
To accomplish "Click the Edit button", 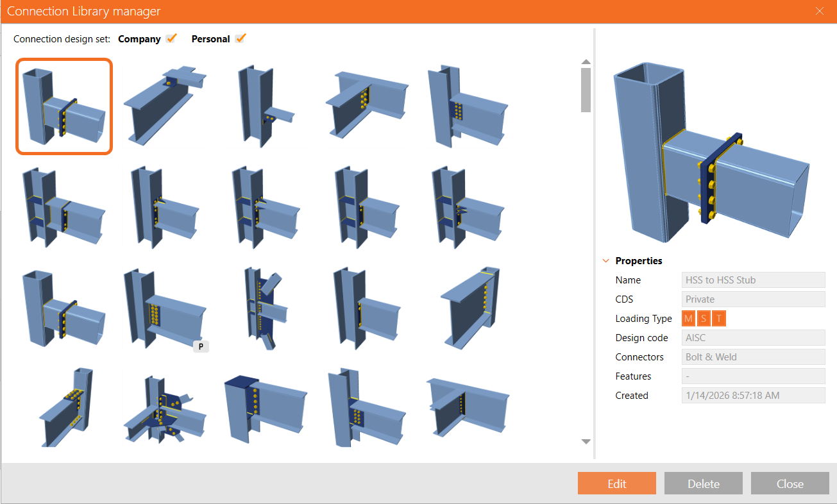I will (617, 483).
